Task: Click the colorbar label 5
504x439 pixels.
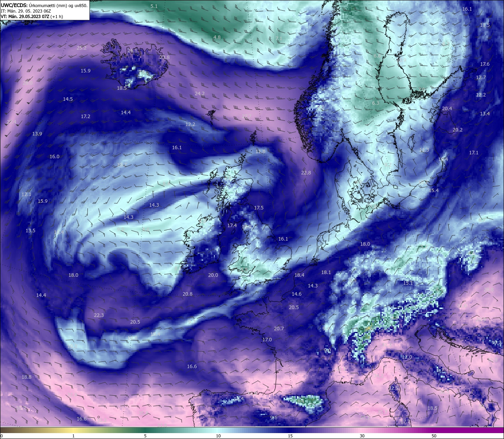Action: 145,436
